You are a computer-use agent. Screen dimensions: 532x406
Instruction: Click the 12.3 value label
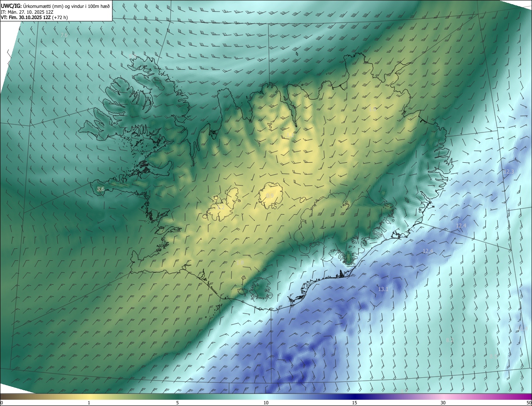click(509, 172)
